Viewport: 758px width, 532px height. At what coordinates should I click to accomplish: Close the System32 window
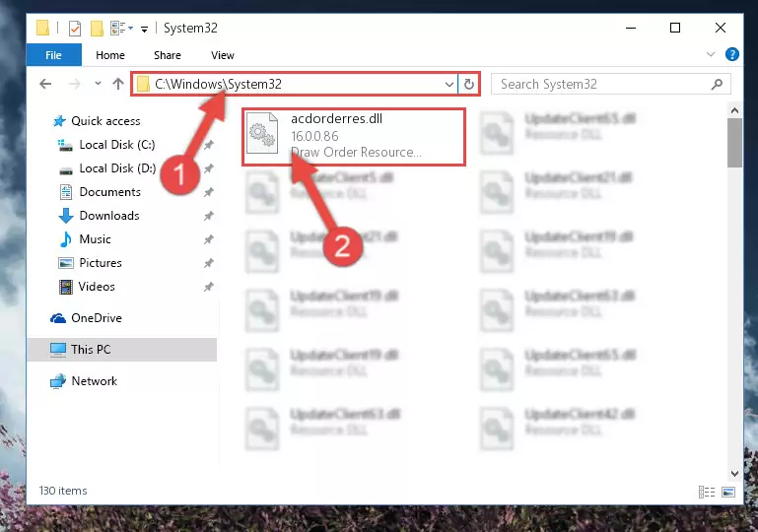[721, 28]
